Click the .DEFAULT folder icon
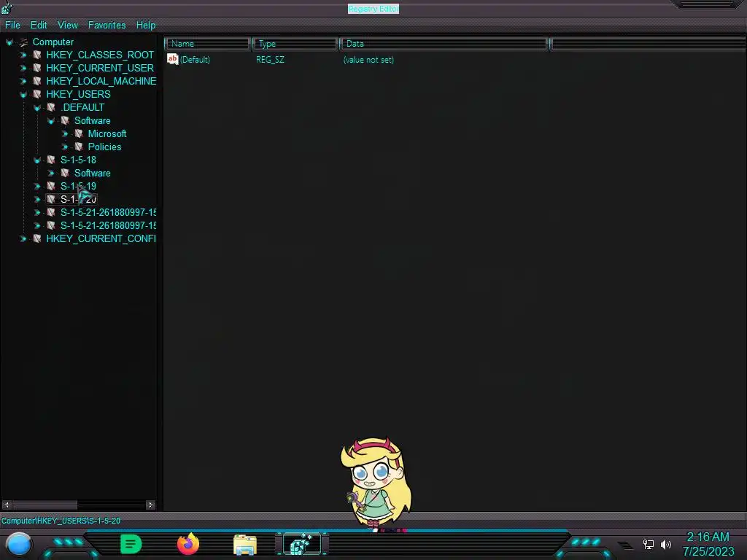Screen dimensions: 747x560 coord(51,107)
